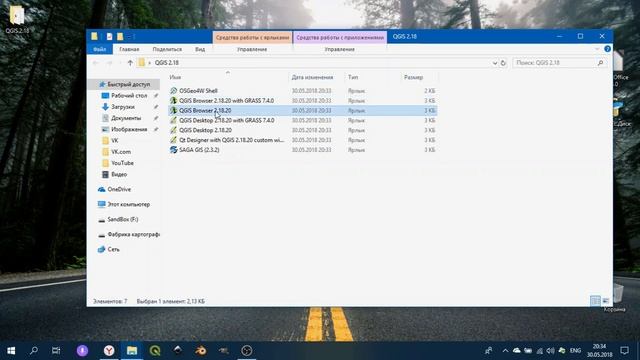Select QGIS Desktop 2.18.20 with GRASS icon
The width and height of the screenshot is (640, 360).
click(x=173, y=120)
